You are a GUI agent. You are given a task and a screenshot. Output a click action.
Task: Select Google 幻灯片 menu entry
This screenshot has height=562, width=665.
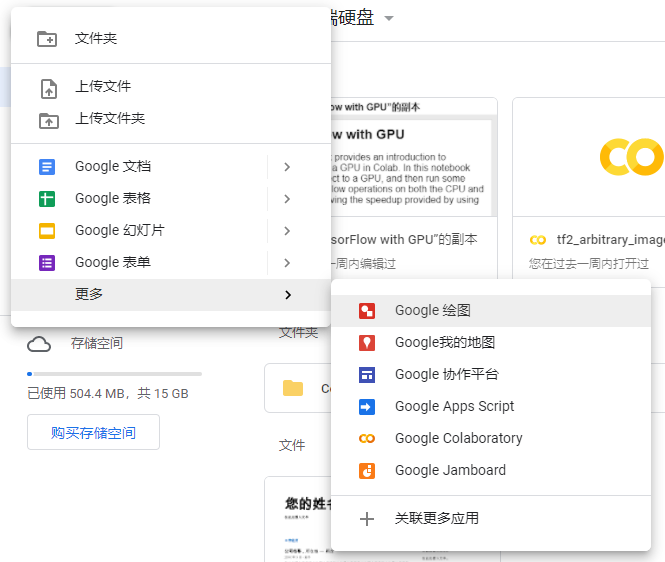click(x=171, y=231)
